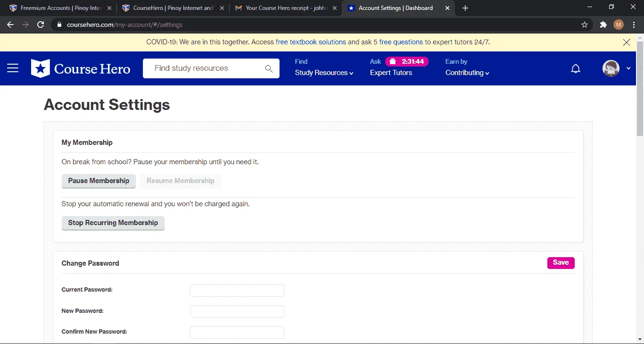Click the Change Password heading

[91, 263]
